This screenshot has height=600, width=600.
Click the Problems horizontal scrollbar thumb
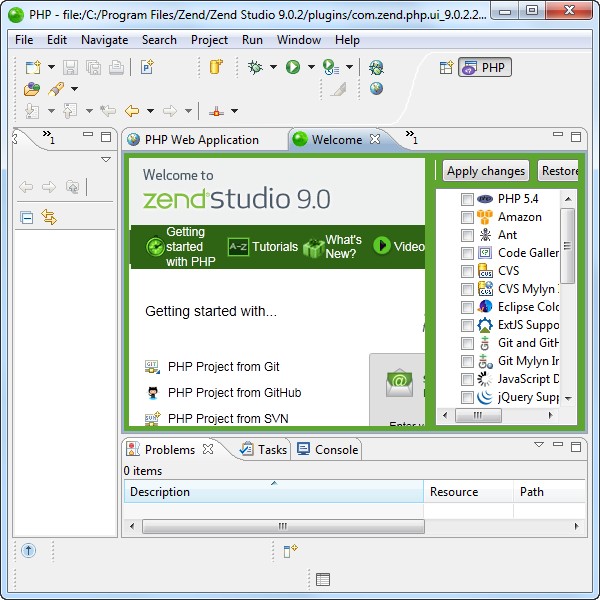(283, 526)
